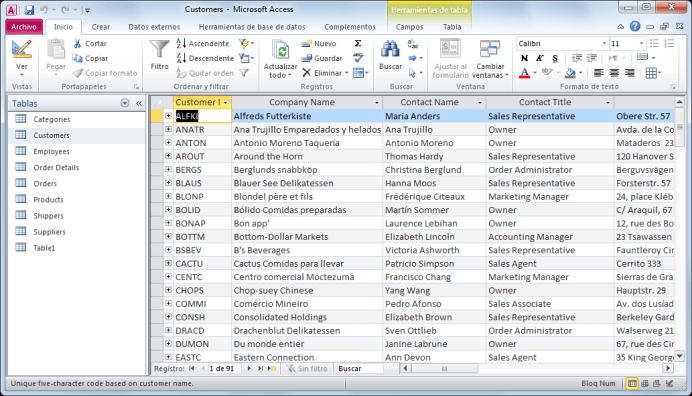The image size is (692, 396).
Task: Expand the ANATR row plus sign
Action: (168, 129)
